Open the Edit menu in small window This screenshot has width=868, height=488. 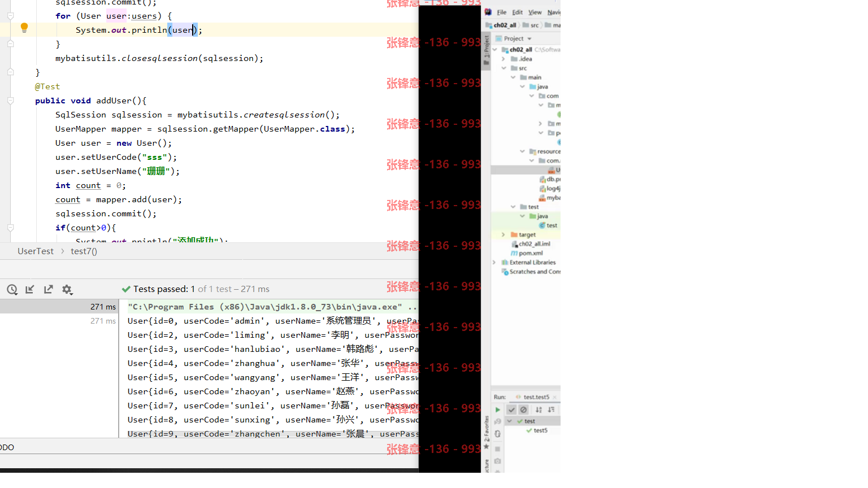[518, 12]
